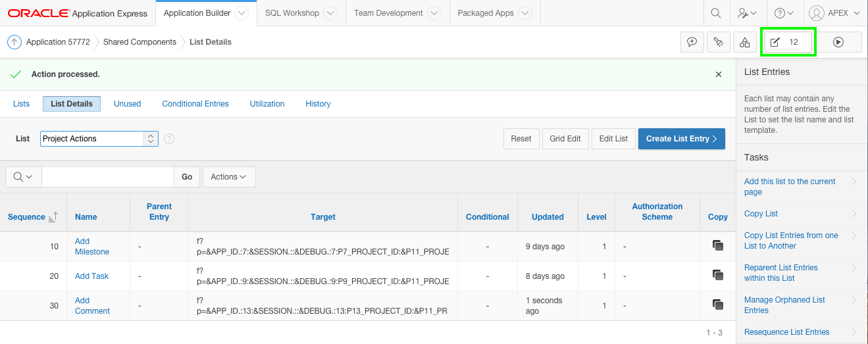
Task: Expand the SQL Workshop menu arrow
Action: [x=330, y=13]
